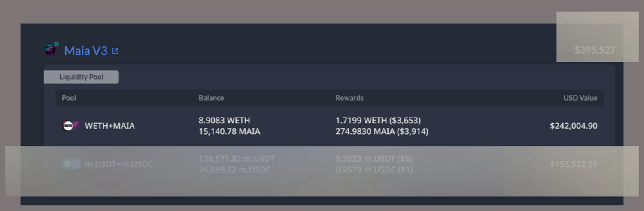This screenshot has width=644, height=211.
Task: Select the m.USDT+m.USDC pool name
Action: click(119, 164)
